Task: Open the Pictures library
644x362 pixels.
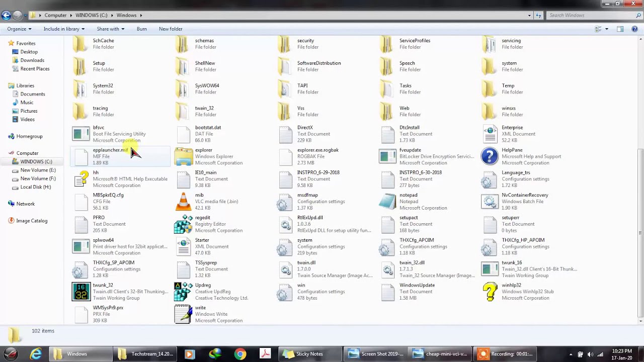Action: tap(29, 111)
